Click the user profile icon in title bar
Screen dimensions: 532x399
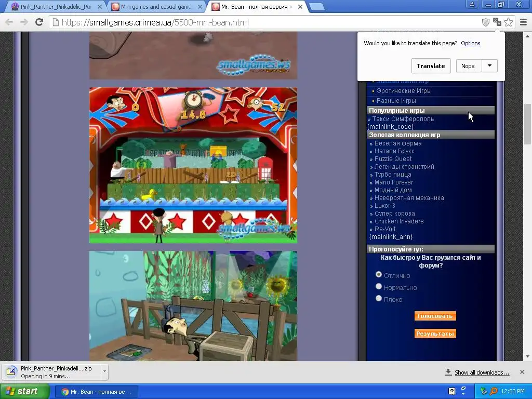[472, 4]
